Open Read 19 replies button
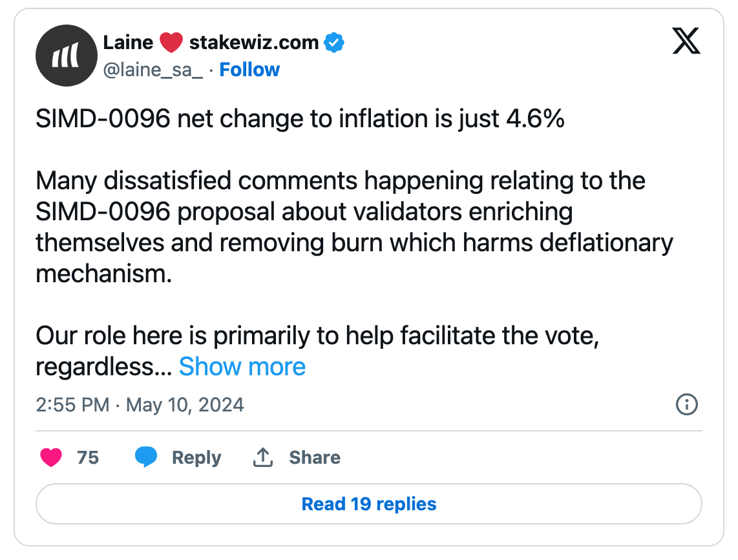The height and width of the screenshot is (560, 738). pos(369,504)
